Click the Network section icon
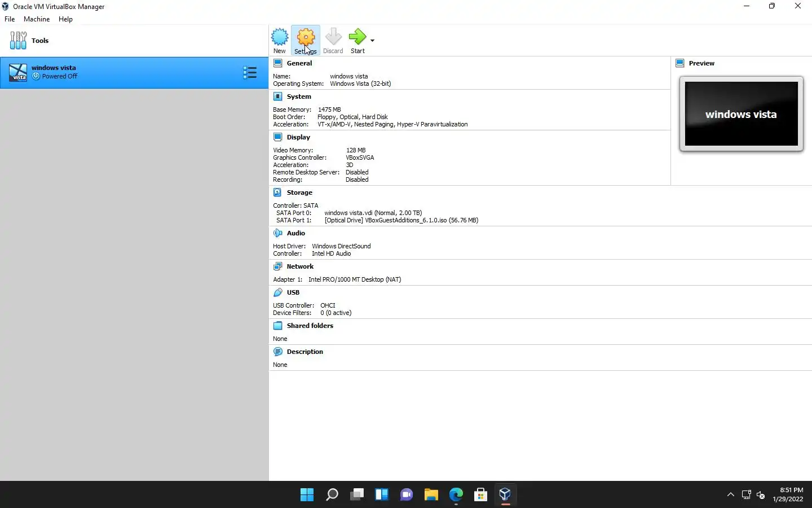The height and width of the screenshot is (508, 812). 277,266
